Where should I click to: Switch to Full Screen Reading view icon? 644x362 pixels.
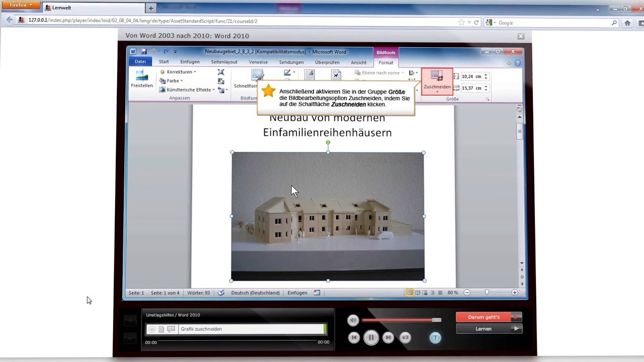coord(418,293)
